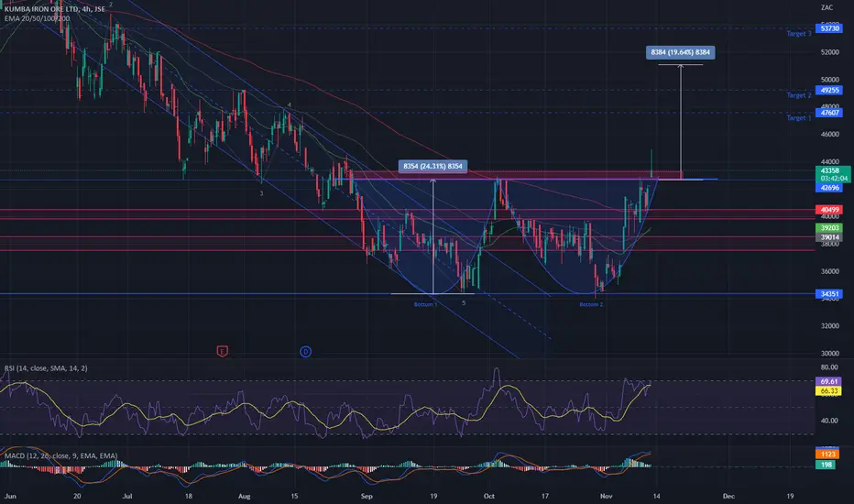Open the ZAC currency selector
854x504 pixels.
827,7
